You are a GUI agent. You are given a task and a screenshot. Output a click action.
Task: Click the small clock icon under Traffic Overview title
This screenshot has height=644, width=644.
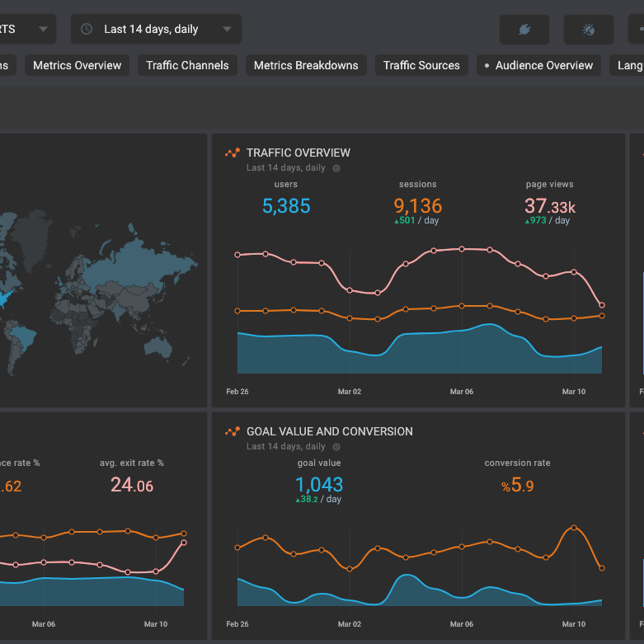[x=336, y=168]
